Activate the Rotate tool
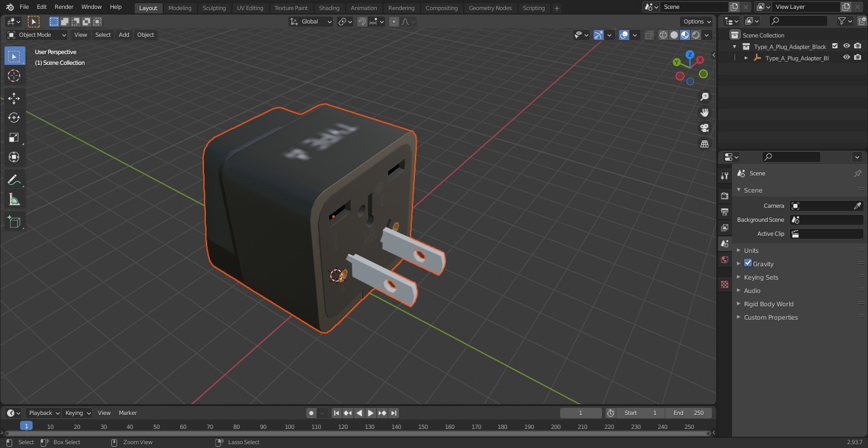The width and height of the screenshot is (868, 448). coord(14,118)
